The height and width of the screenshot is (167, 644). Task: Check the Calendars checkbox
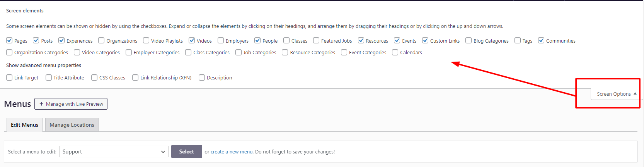395,52
